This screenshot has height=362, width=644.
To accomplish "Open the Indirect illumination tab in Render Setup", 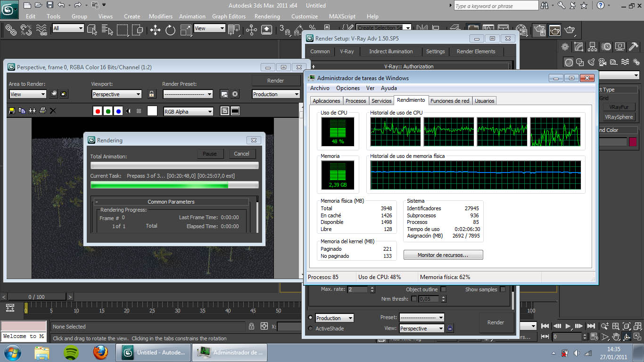I will [x=391, y=51].
